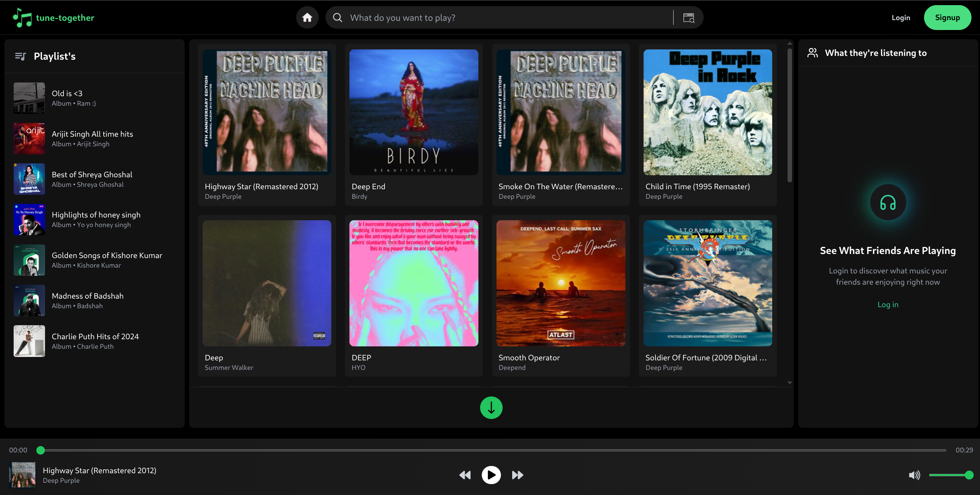Viewport: 980px width, 495px height.
Task: Click the '00:29' track duration
Action: coord(964,450)
